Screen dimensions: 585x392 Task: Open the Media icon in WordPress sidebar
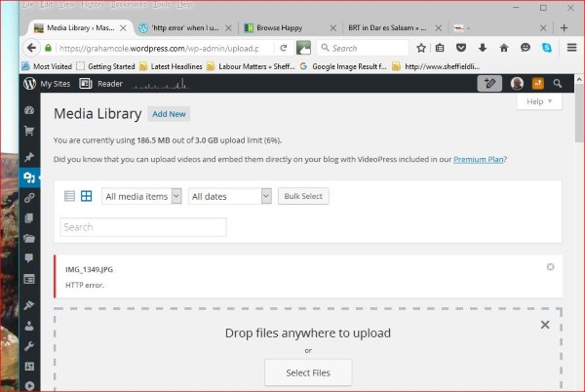(29, 177)
